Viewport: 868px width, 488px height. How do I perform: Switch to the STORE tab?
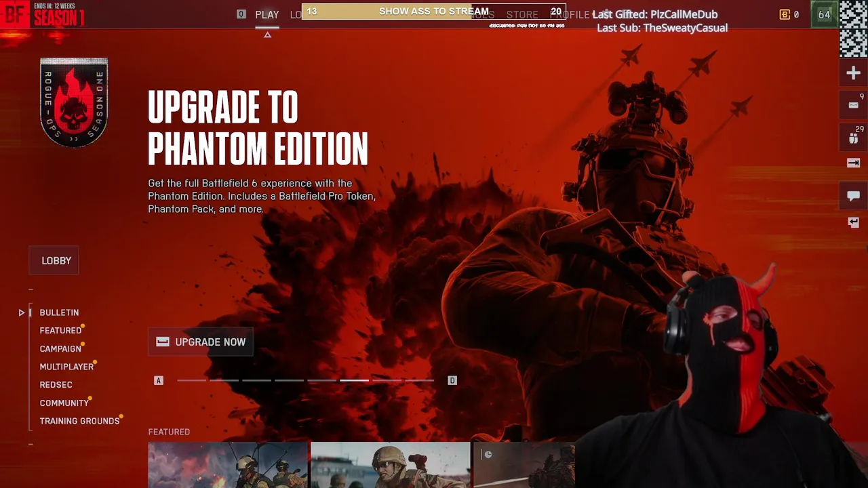(x=522, y=14)
